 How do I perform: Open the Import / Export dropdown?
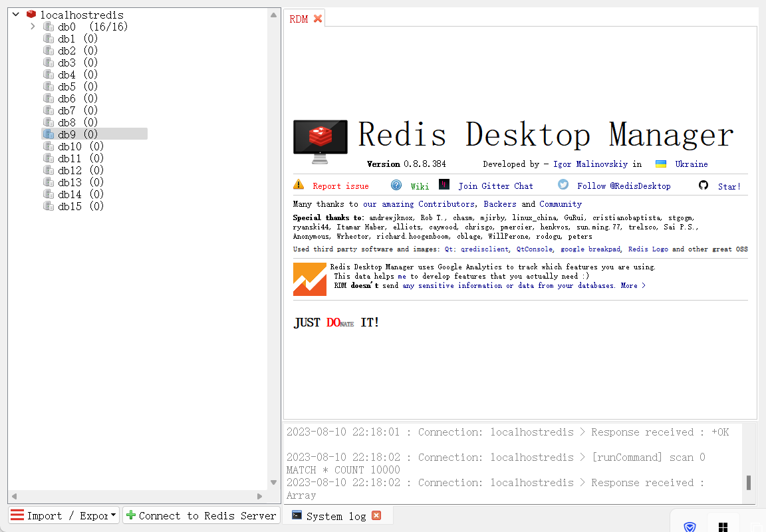click(x=64, y=515)
